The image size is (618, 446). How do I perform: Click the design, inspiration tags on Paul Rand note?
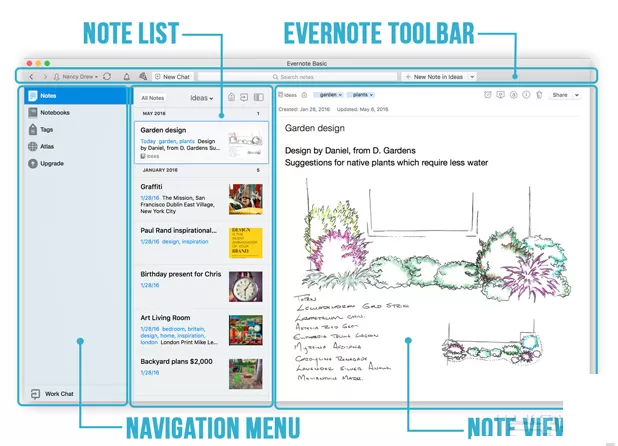click(x=185, y=242)
